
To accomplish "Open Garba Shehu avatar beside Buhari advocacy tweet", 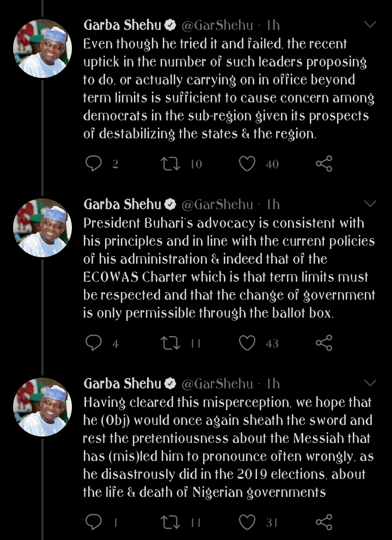I will point(42,228).
